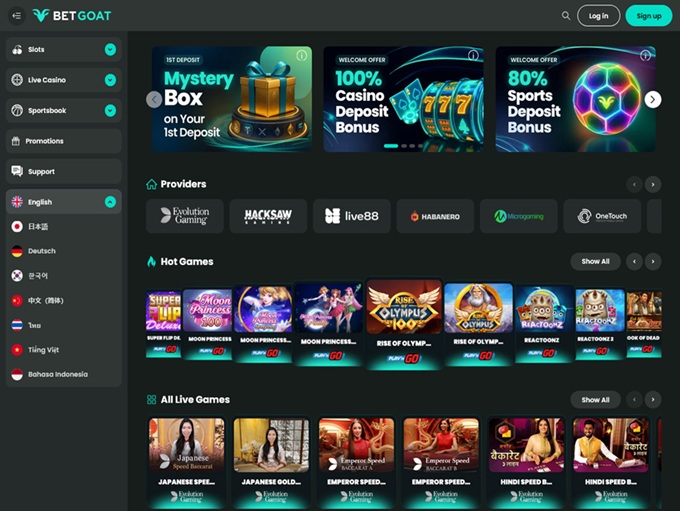Open the Promotions menu item
Viewport: 680px width, 511px height.
(x=63, y=141)
